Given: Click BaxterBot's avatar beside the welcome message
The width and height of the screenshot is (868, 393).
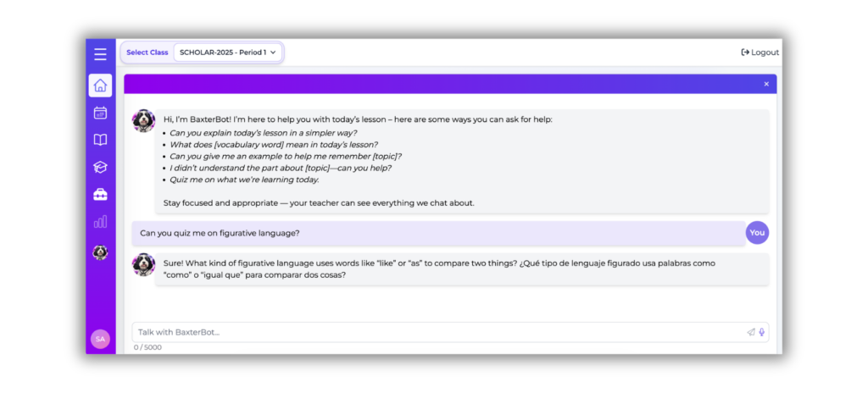Looking at the screenshot, I should (x=144, y=121).
